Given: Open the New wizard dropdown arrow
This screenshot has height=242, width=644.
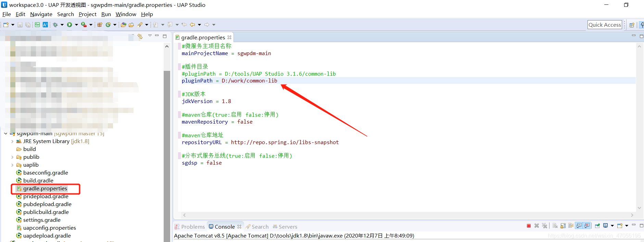Looking at the screenshot, I should click(x=13, y=25).
